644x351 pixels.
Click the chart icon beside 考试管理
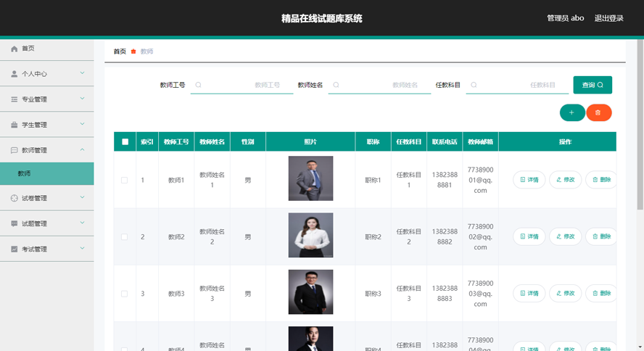click(x=14, y=249)
